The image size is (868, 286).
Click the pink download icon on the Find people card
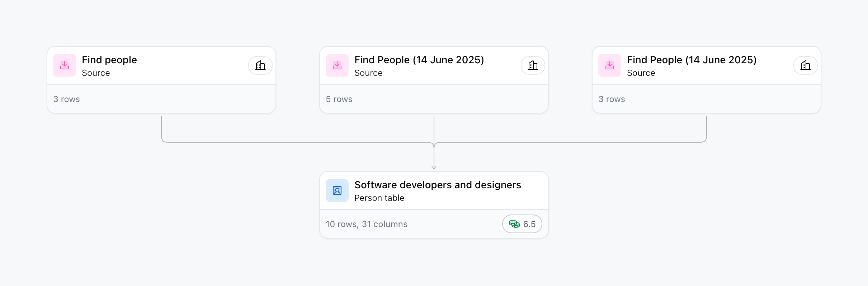pyautogui.click(x=65, y=65)
